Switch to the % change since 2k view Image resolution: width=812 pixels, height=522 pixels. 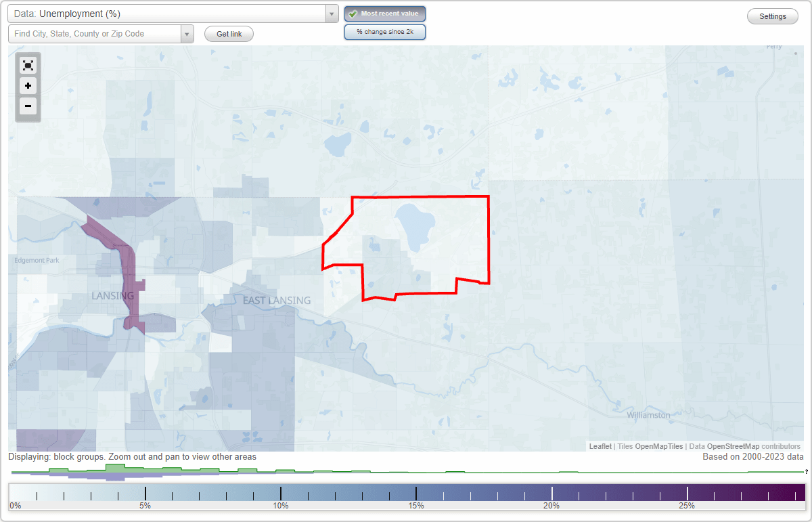(x=385, y=31)
